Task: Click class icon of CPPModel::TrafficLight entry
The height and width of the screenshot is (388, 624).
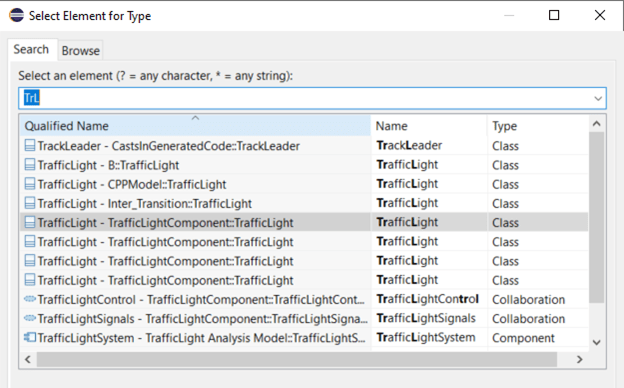Action: click(30, 183)
